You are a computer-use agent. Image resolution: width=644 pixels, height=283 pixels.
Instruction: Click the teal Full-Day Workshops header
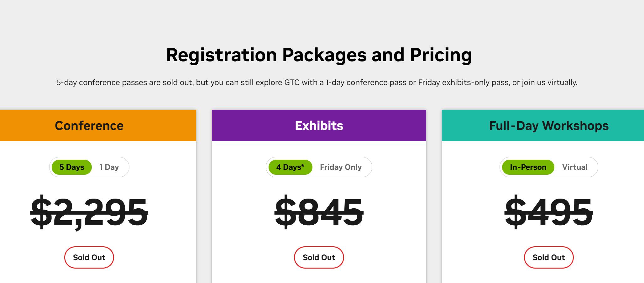pyautogui.click(x=543, y=125)
